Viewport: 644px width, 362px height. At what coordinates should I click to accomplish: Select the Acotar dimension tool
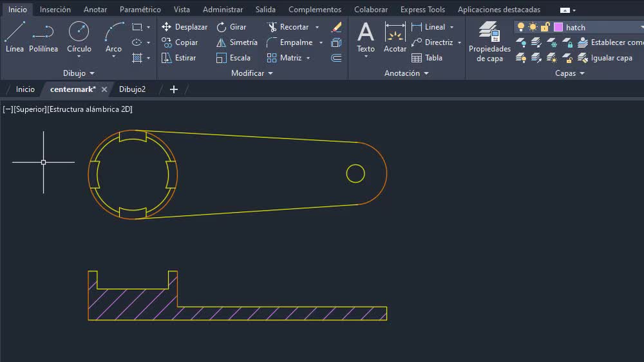[395, 37]
